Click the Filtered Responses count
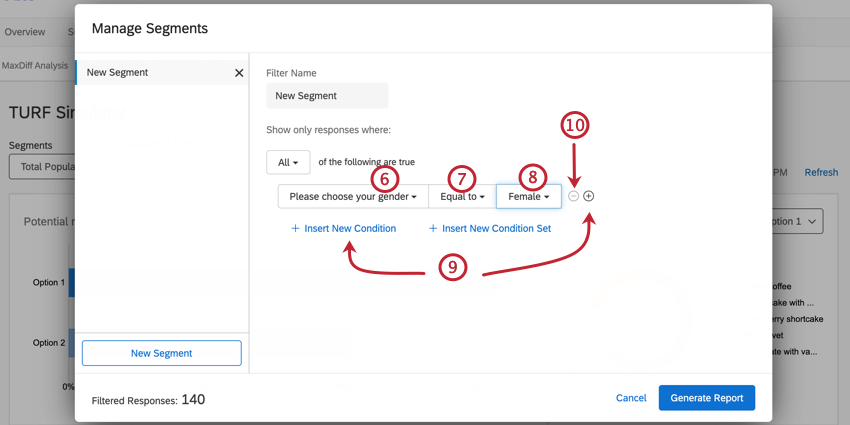 (x=193, y=399)
